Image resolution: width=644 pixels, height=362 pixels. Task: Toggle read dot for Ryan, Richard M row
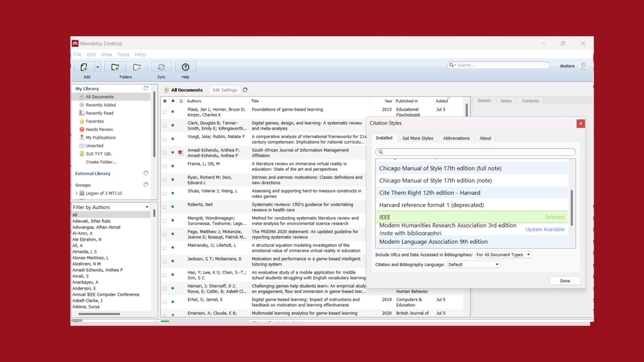[172, 180]
